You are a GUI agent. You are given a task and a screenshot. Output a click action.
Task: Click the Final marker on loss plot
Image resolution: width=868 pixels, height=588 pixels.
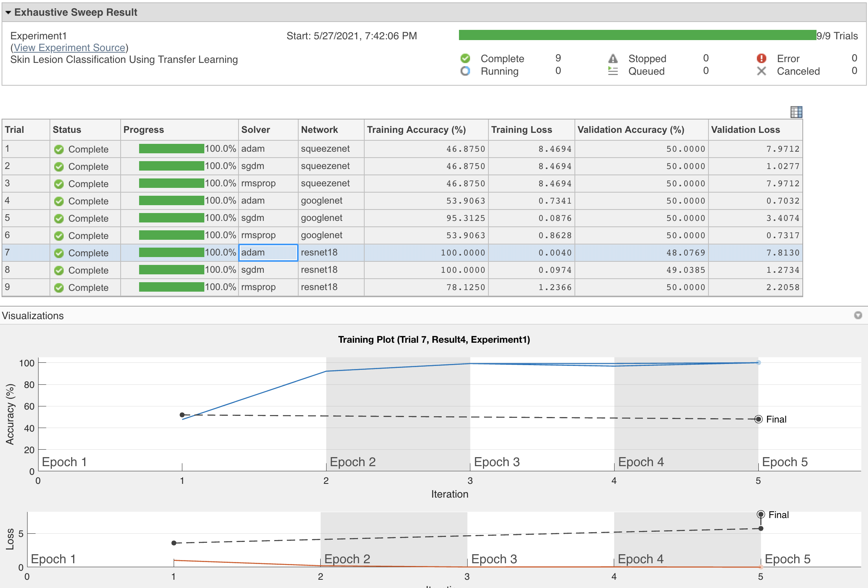pyautogui.click(x=761, y=514)
